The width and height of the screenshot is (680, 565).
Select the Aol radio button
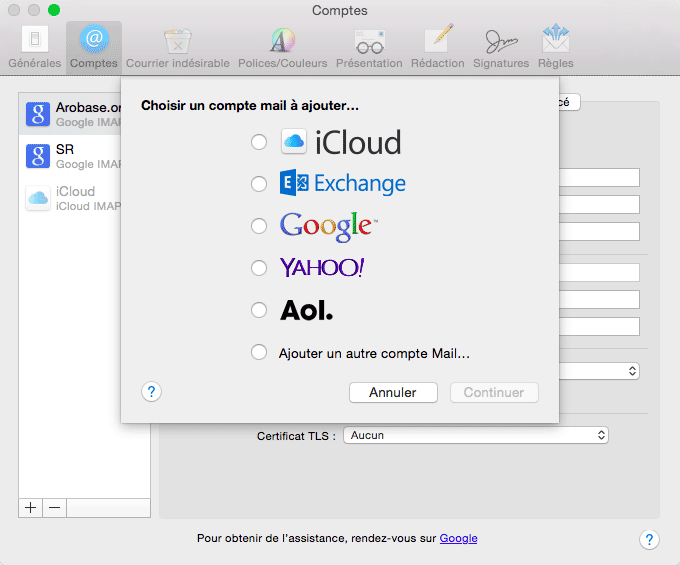pyautogui.click(x=259, y=310)
